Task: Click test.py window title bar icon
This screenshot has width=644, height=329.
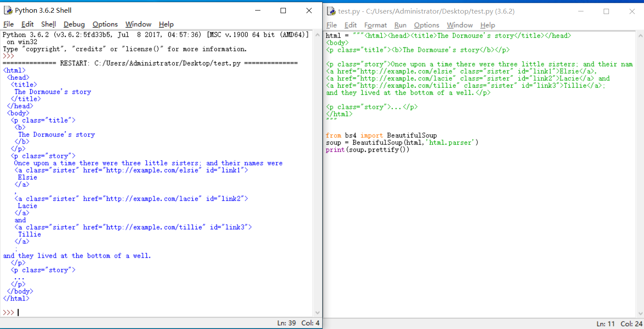Action: tap(331, 11)
